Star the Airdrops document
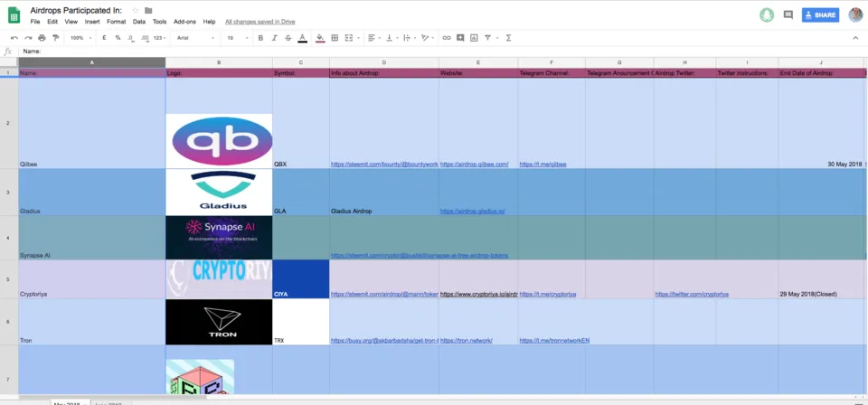Viewport: 868px width, 405px height. pos(136,10)
